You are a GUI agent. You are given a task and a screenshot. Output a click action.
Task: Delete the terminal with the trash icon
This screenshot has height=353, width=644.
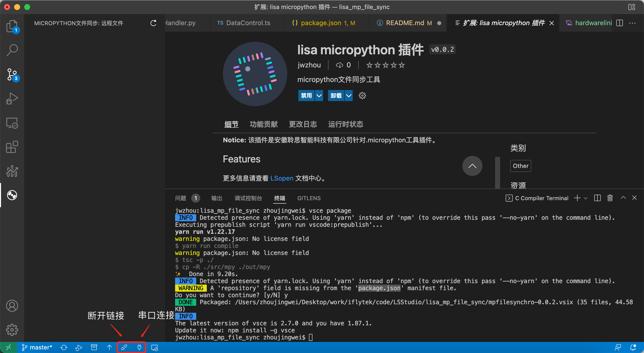point(610,198)
